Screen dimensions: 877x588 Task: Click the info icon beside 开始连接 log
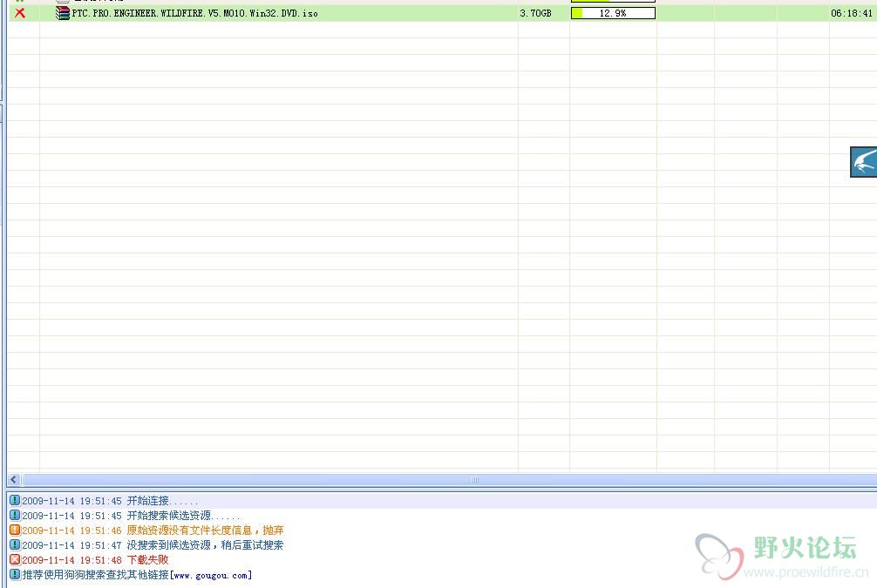[x=15, y=500]
